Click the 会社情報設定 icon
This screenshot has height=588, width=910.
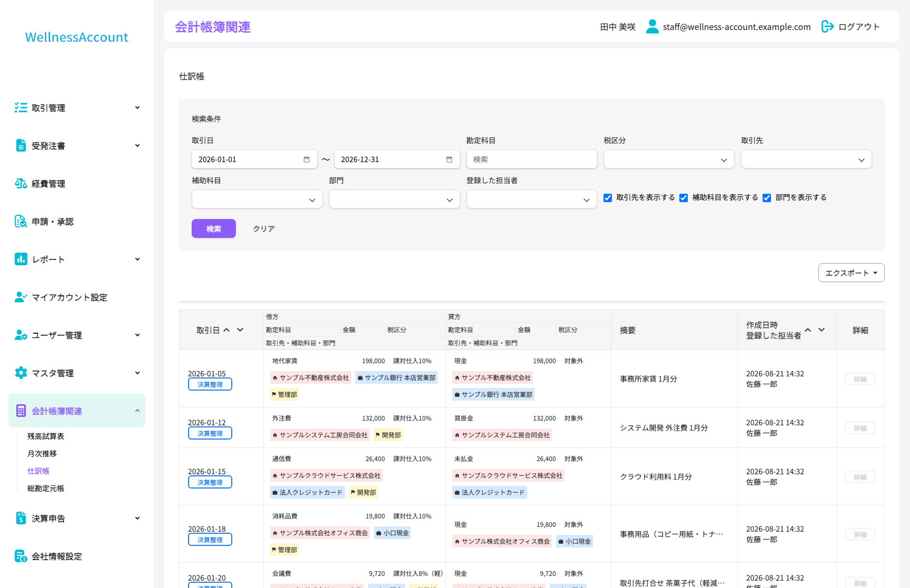coord(21,556)
